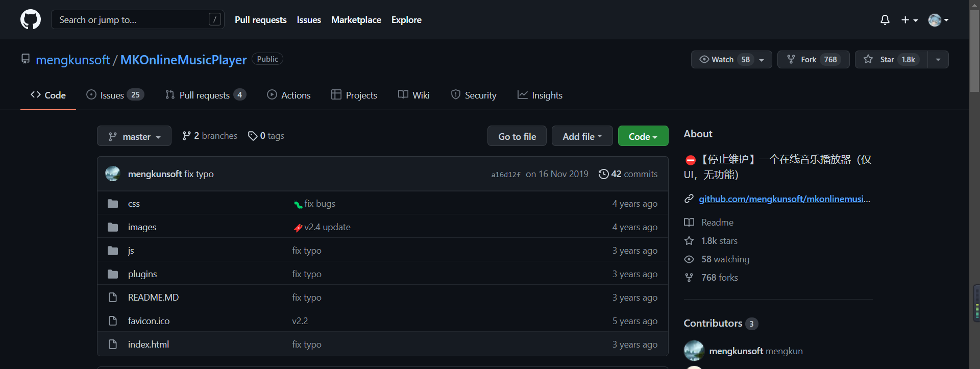Image resolution: width=980 pixels, height=369 pixels.
Task: Click commit author avatar in commit bar
Action: [x=113, y=174]
